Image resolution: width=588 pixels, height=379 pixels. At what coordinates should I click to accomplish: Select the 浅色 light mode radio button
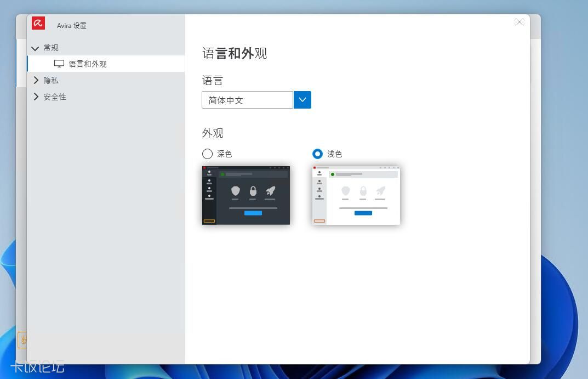click(x=317, y=154)
